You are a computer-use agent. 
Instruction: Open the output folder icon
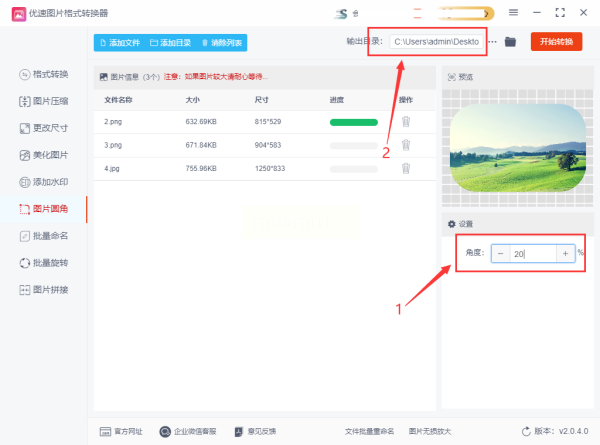[x=510, y=42]
